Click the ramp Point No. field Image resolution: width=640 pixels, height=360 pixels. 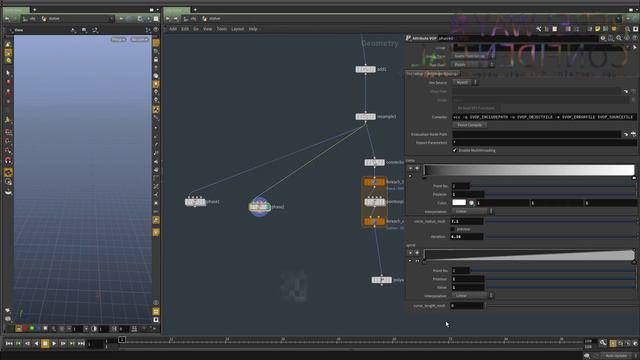(460, 186)
